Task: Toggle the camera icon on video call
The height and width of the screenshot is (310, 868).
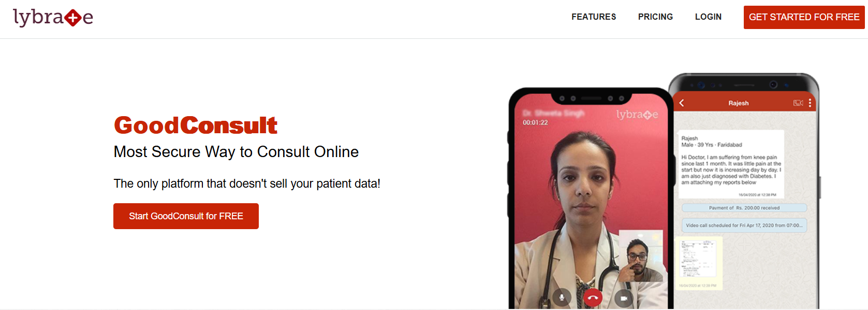Action: pos(624,298)
